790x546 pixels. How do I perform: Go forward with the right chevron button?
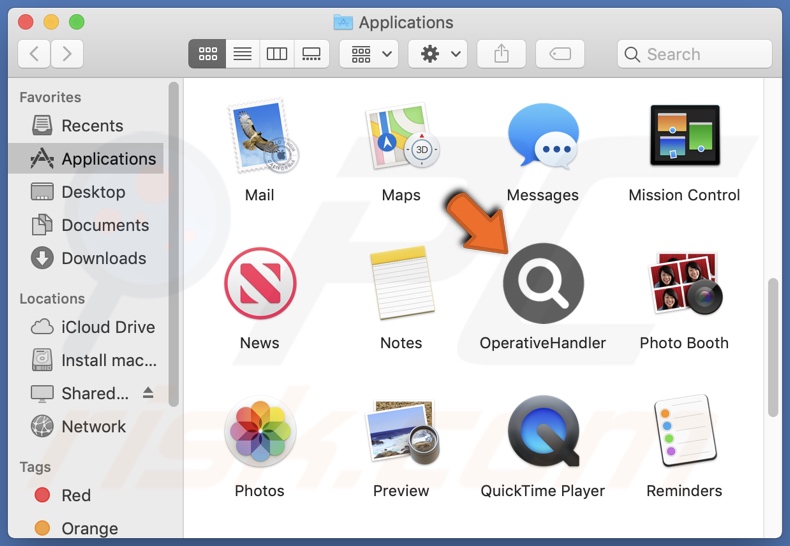point(67,53)
